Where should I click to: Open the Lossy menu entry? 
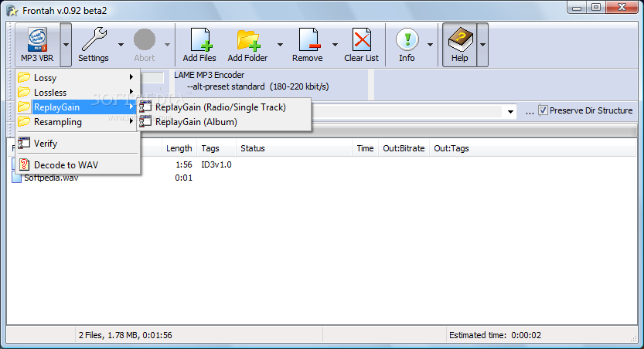(x=77, y=77)
